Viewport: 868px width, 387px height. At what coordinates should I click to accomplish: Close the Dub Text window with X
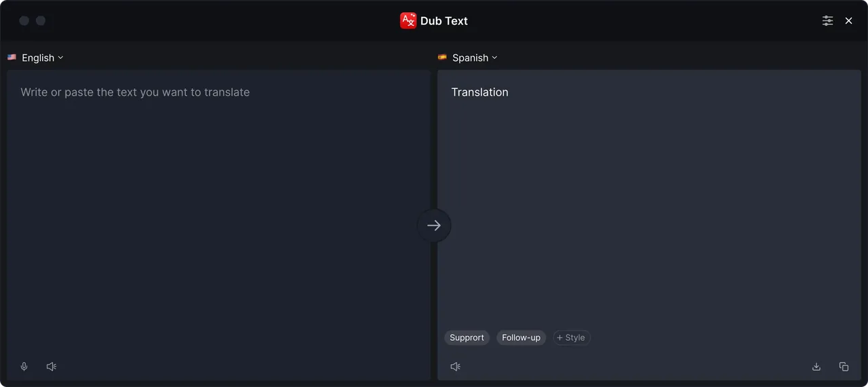848,20
